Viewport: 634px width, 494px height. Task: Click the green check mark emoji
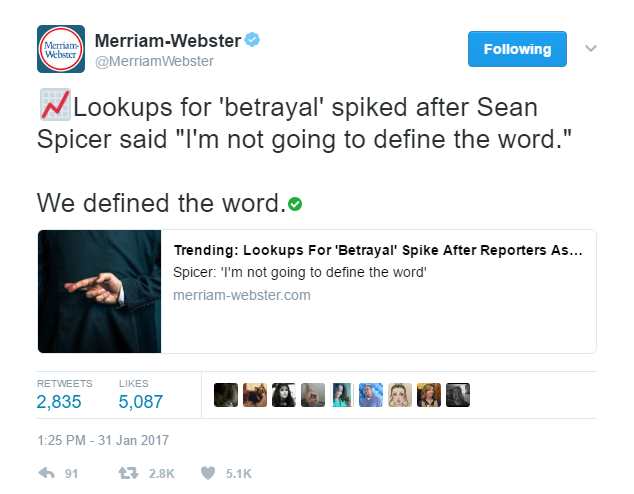(x=295, y=204)
